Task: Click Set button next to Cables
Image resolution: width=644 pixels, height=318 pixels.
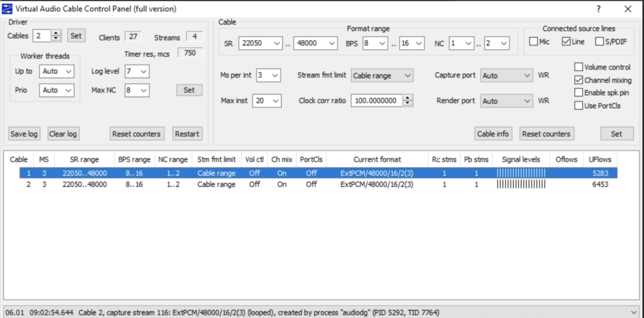Action: (76, 36)
